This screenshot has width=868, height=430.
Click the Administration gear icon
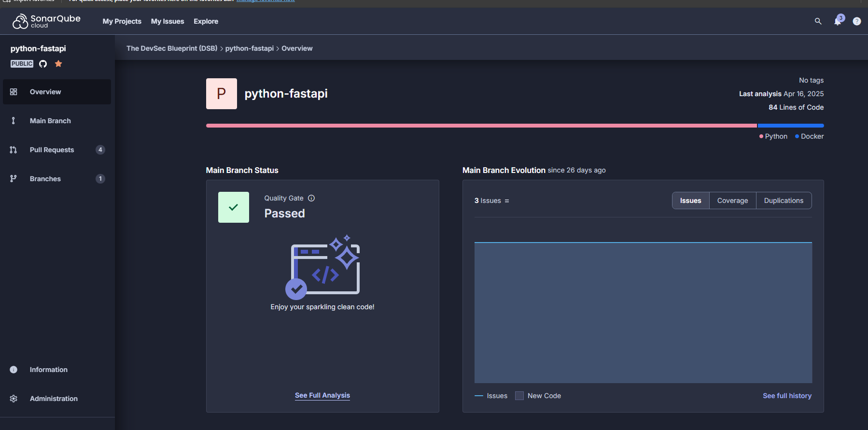(14, 399)
